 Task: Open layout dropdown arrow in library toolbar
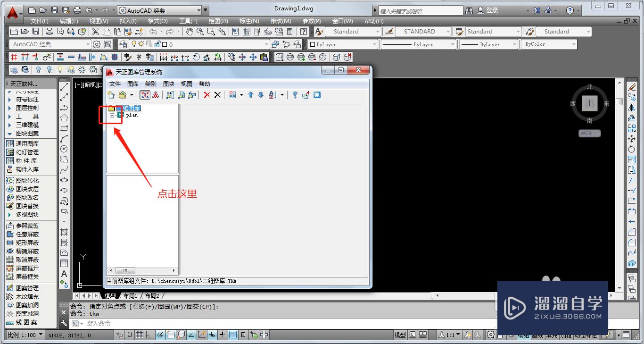click(241, 95)
